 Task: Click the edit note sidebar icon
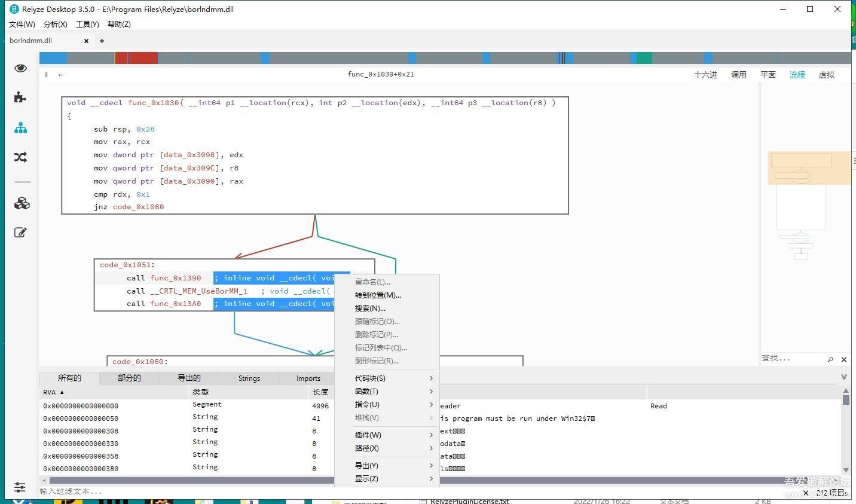(x=20, y=233)
